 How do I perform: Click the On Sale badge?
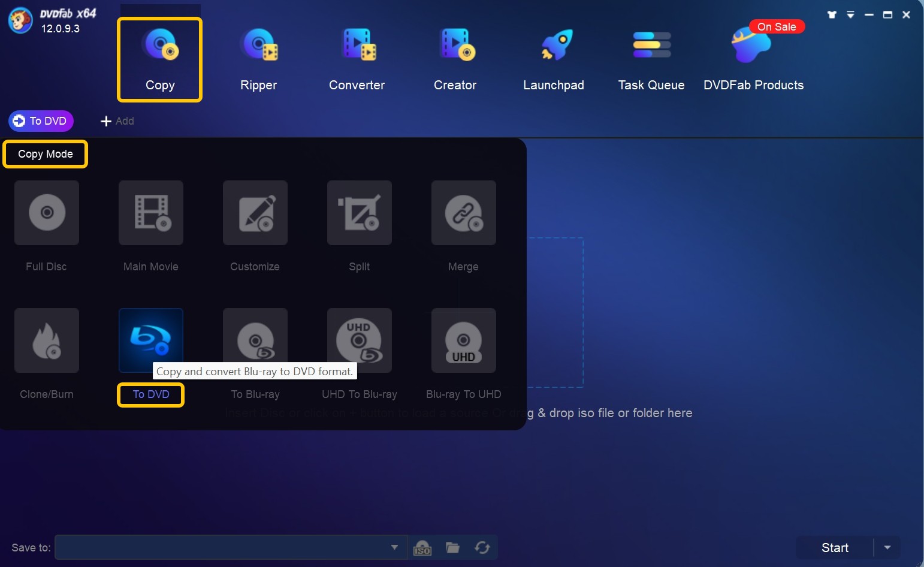click(x=777, y=27)
